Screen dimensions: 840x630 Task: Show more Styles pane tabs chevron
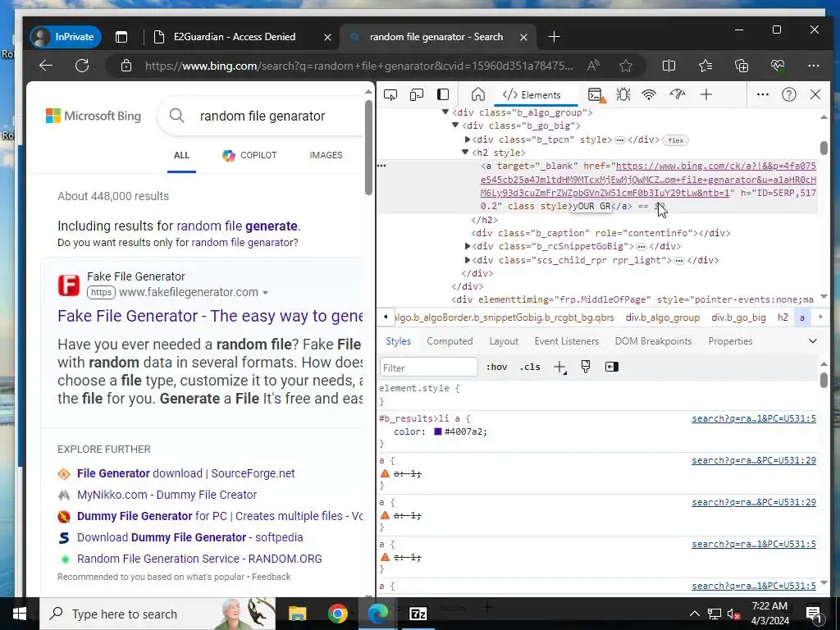click(x=813, y=341)
